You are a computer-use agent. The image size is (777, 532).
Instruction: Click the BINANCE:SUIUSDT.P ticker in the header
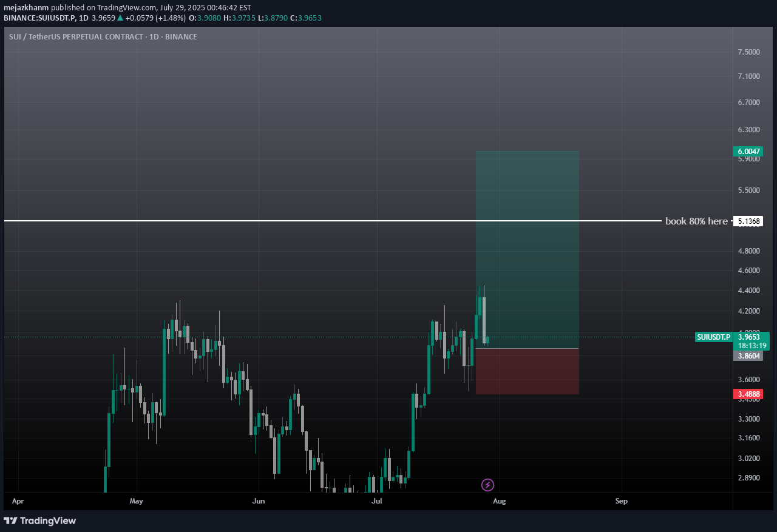coord(39,18)
